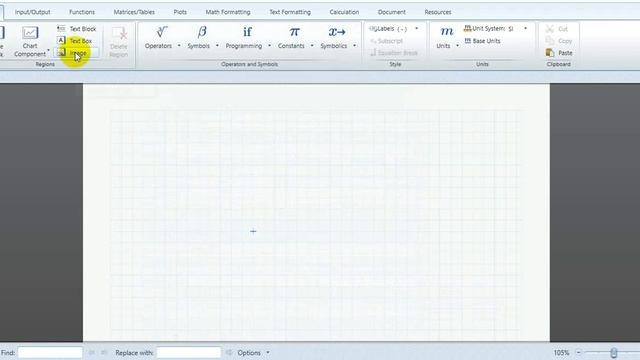Switch to the Plots tab
Screen dimensions: 640x360
[180, 12]
